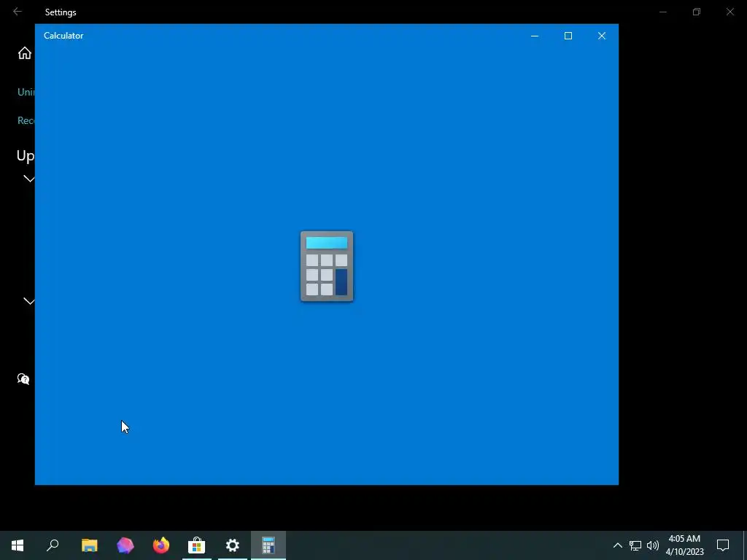Minimize the Calculator window
747x560 pixels.
click(x=535, y=36)
